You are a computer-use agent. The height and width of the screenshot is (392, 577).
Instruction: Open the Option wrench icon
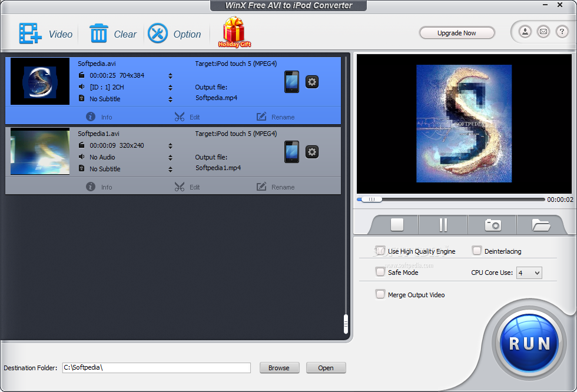[x=158, y=34]
